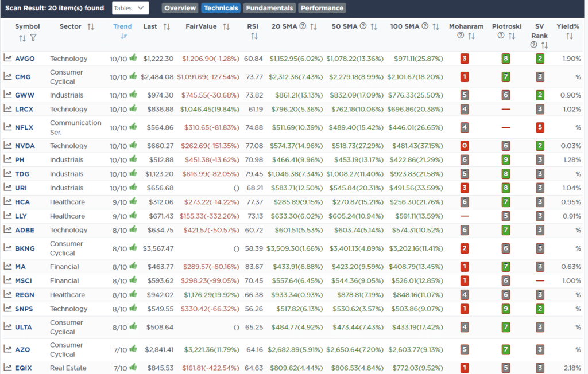Sort by 20 SMA column
This screenshot has width=588, height=374.
pos(314,26)
